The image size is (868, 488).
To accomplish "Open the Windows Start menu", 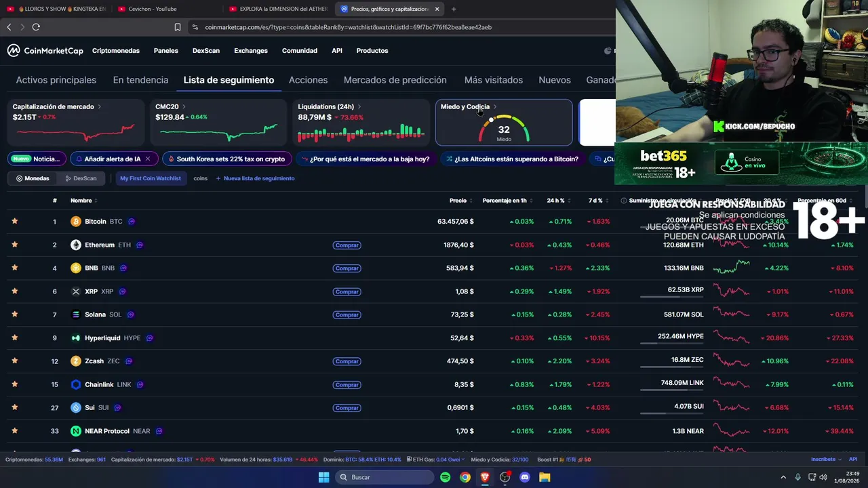I will coord(324,477).
